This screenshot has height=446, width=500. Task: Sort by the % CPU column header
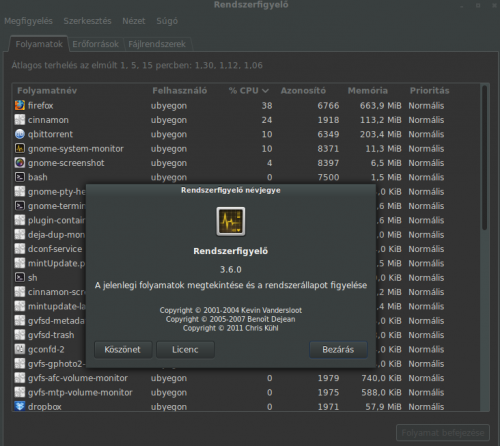pyautogui.click(x=248, y=91)
